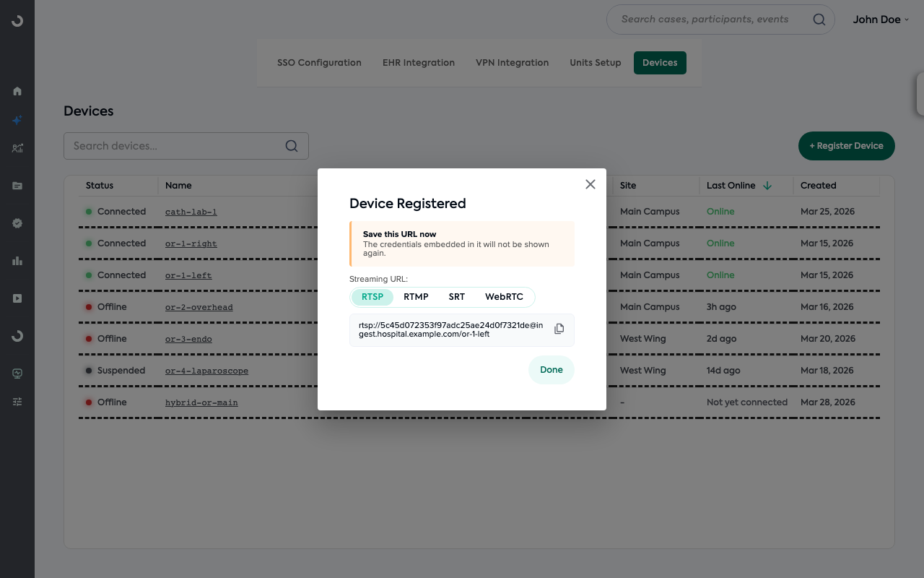Viewport: 924px width, 578px height.
Task: Open the John Doe account dropdown
Action: (x=881, y=20)
